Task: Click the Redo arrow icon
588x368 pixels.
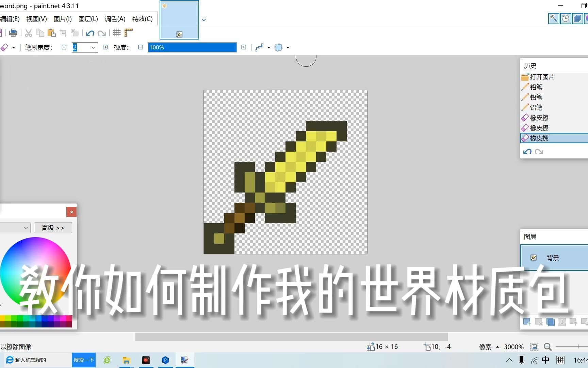Action: click(x=102, y=33)
